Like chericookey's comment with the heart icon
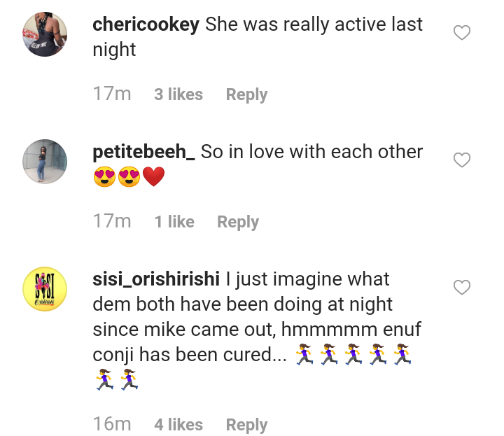The image size is (504, 436). pos(462,33)
